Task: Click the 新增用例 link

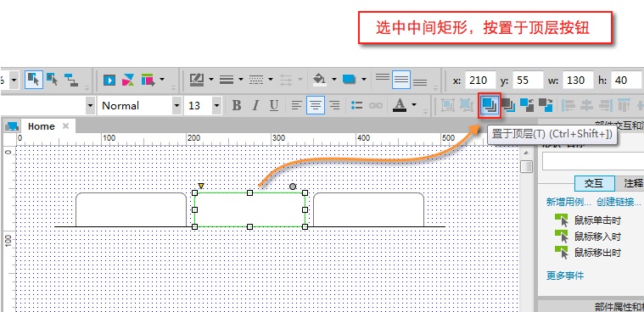Action: tap(568, 202)
